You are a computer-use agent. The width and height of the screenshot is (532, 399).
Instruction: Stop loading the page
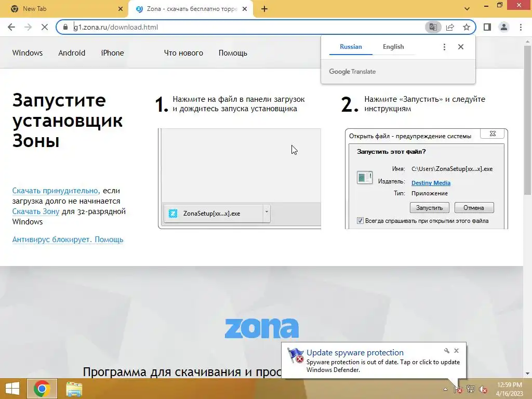[45, 27]
